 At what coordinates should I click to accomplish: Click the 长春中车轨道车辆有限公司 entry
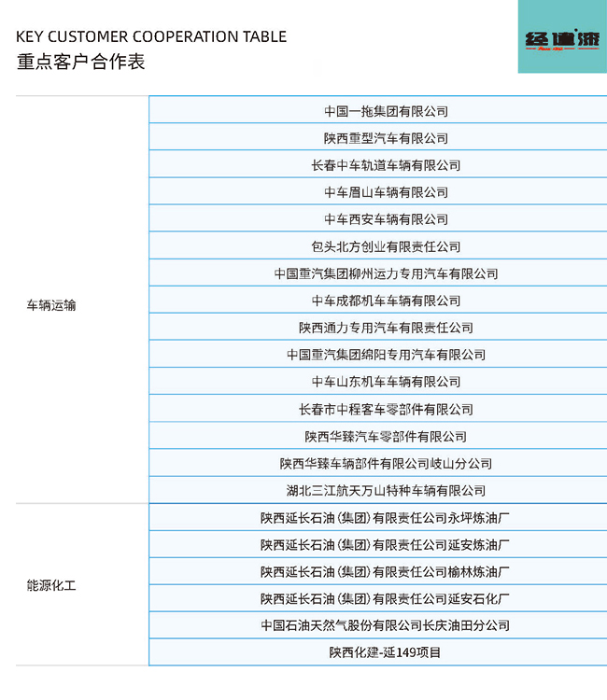point(386,165)
